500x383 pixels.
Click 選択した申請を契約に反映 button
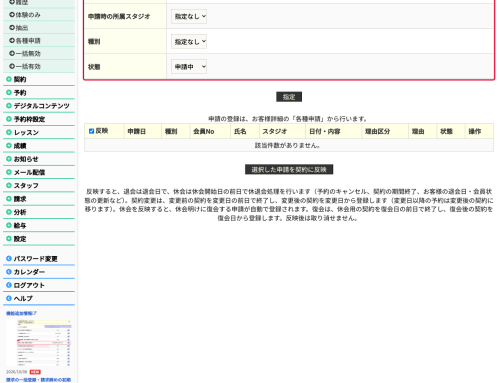(289, 170)
